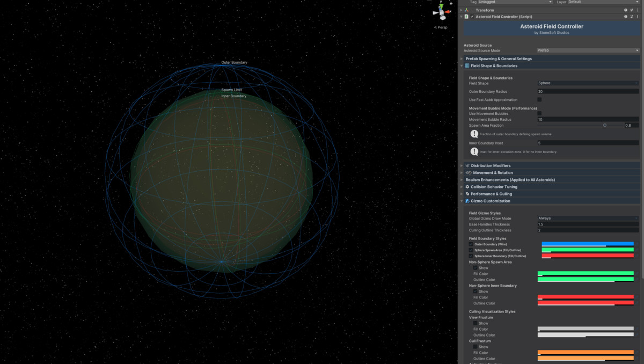This screenshot has width=644, height=364.
Task: Click the Performance & Culling section icon
Action: 467,194
